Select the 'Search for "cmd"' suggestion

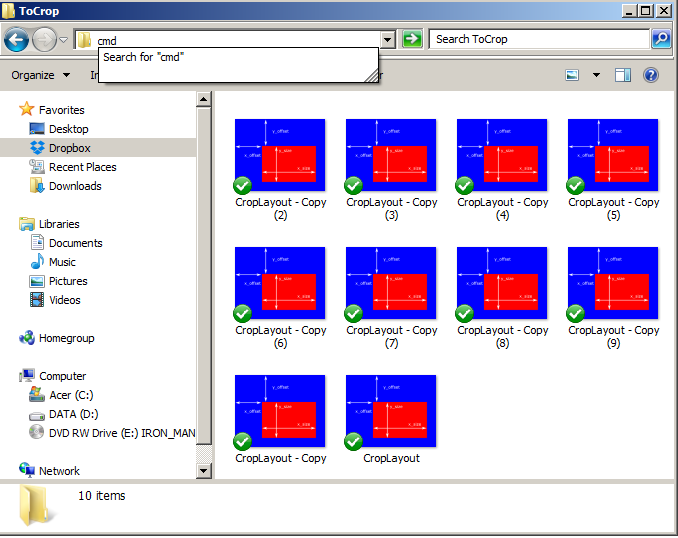click(144, 57)
